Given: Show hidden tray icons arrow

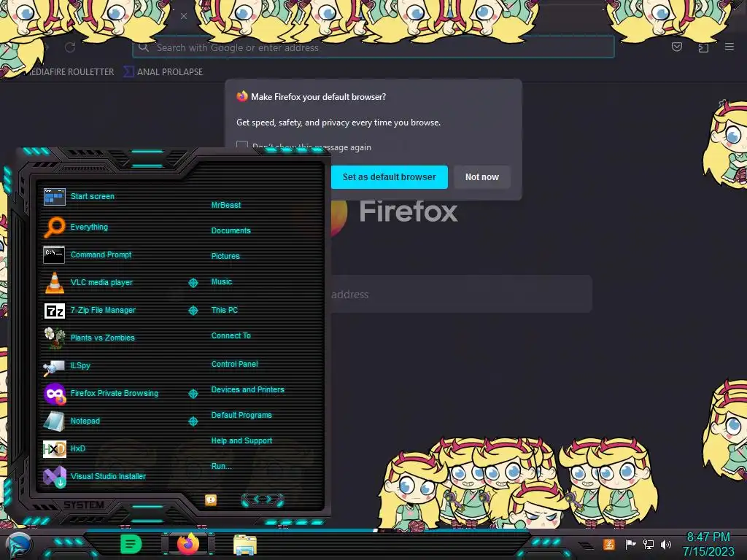Looking at the screenshot, I should (585, 545).
